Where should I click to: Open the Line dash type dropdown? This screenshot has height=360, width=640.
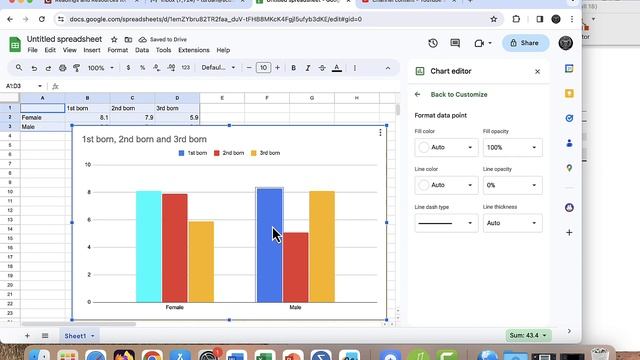(x=446, y=223)
